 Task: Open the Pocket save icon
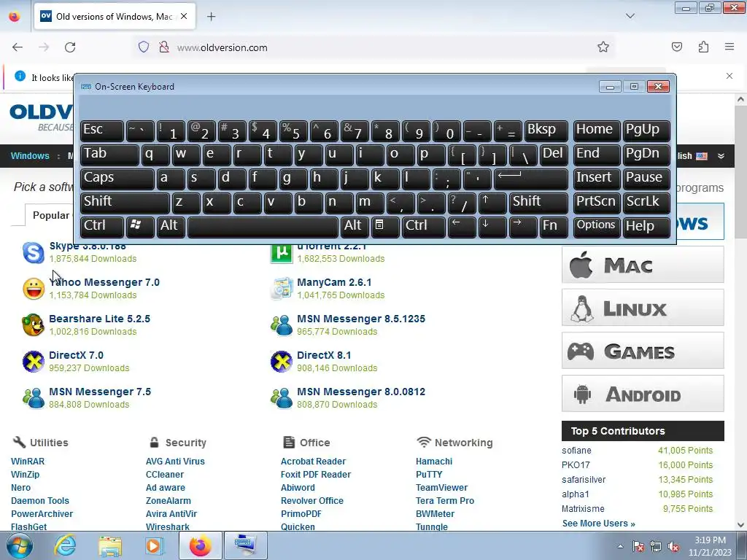(677, 47)
